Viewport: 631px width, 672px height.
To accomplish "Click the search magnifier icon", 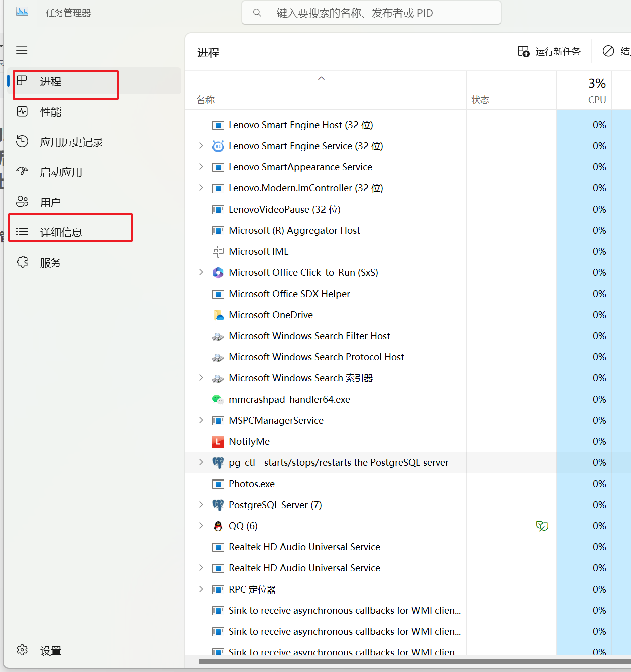I will click(257, 13).
